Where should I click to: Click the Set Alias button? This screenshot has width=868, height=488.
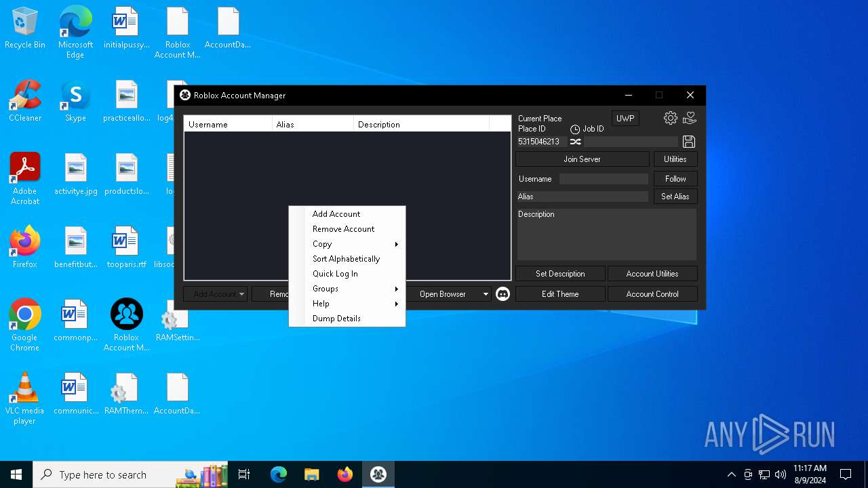(x=675, y=197)
